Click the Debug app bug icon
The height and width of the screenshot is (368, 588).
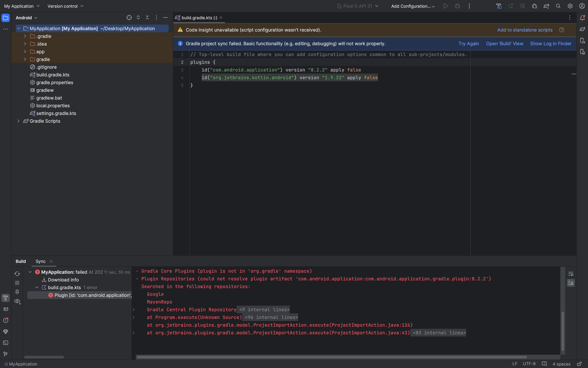[457, 6]
